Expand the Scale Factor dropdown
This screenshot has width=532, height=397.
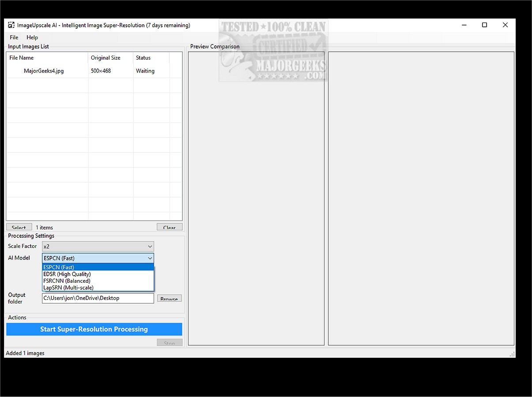coord(98,246)
